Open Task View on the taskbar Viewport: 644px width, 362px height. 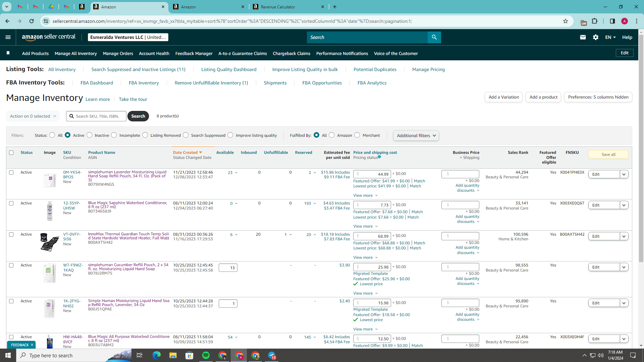(x=140, y=355)
